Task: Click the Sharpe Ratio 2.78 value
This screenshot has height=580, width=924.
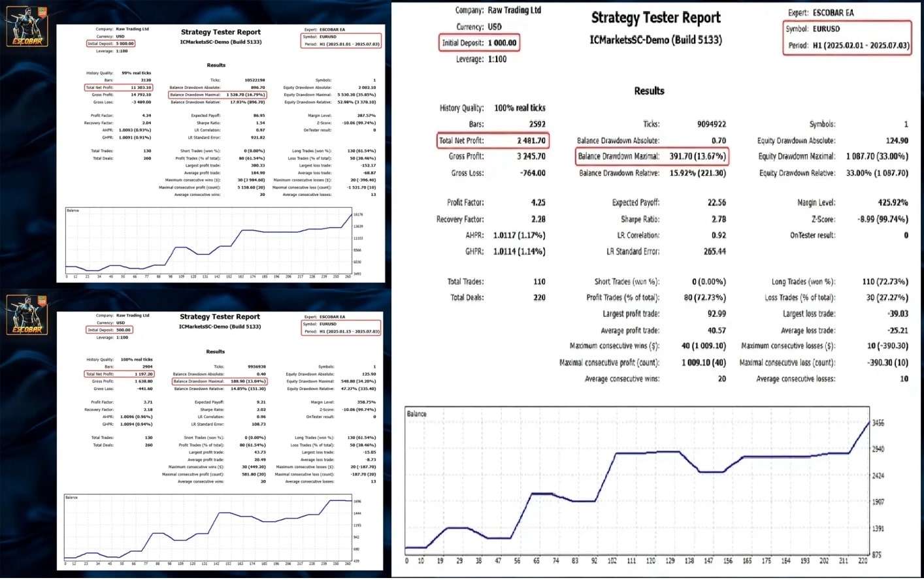Action: coord(718,219)
